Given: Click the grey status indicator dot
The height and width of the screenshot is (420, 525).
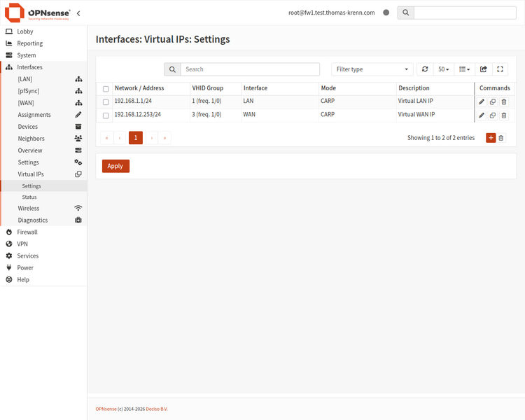Looking at the screenshot, I should click(x=386, y=13).
